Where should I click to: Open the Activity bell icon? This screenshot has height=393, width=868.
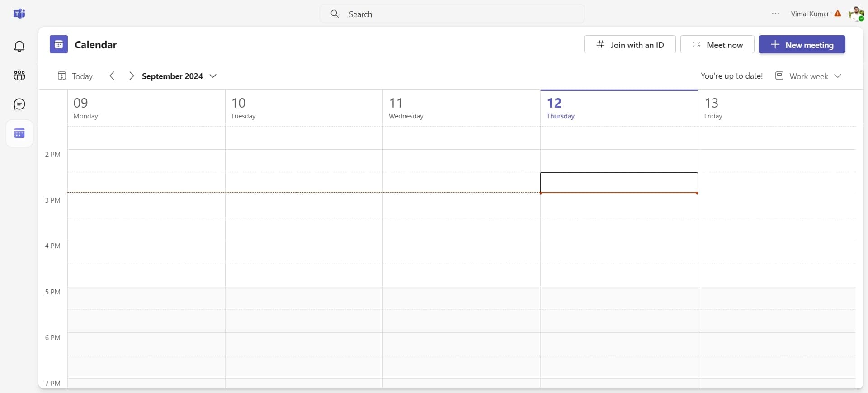(19, 47)
